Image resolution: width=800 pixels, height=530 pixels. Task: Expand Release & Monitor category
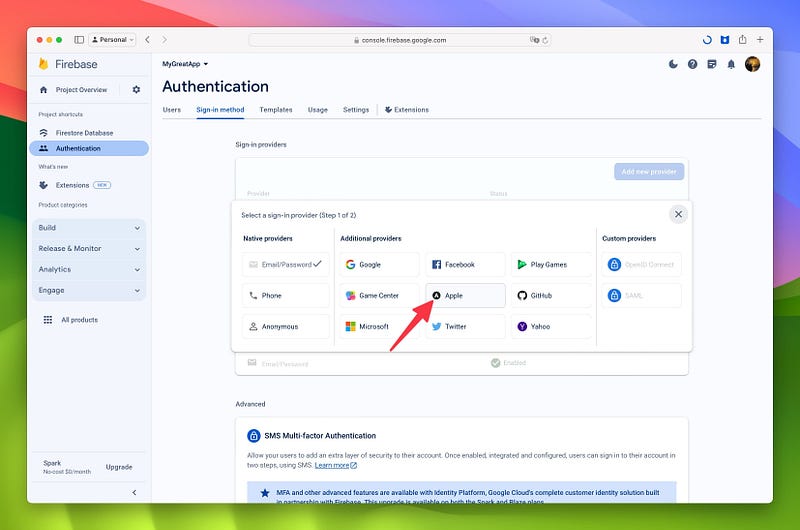[x=89, y=248]
